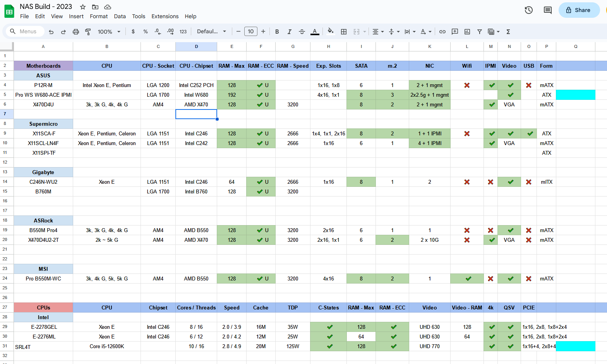Click the document title NAS Build - 2023
This screenshot has width=607, height=364.
click(x=46, y=7)
